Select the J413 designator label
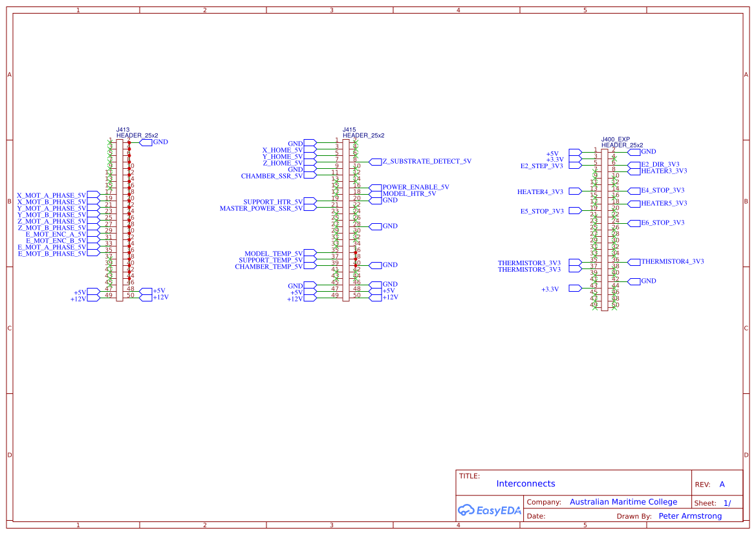 tap(123, 130)
